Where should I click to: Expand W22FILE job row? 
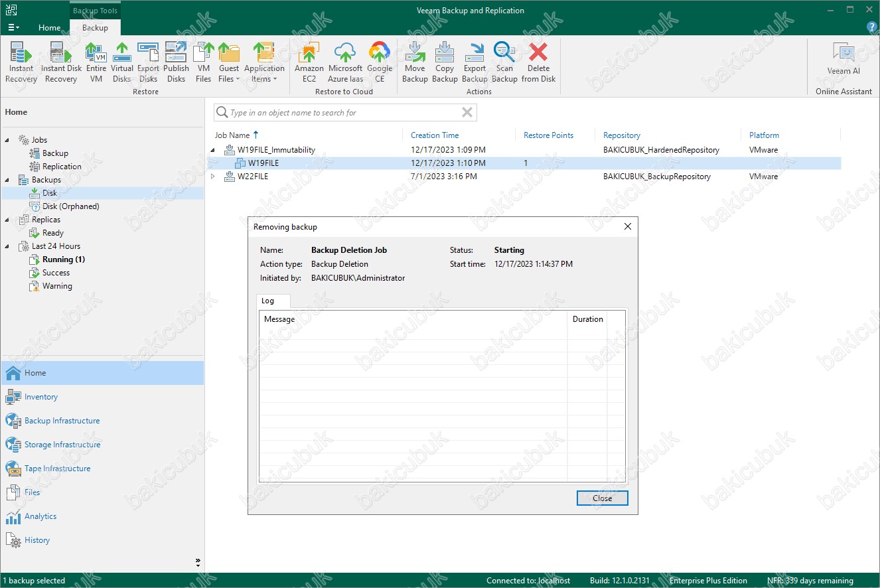tap(213, 177)
